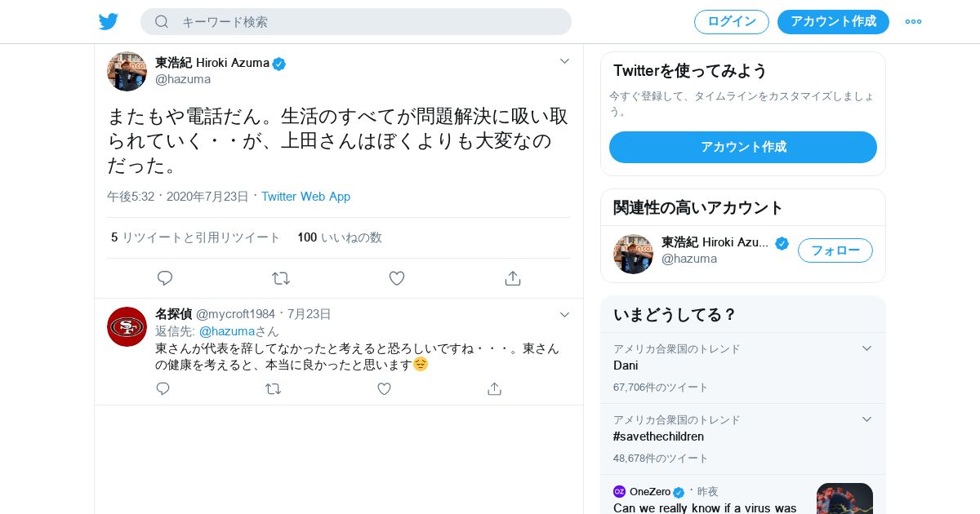The image size is (980, 514).
Task: Like the main tweet with heart icon
Action: [x=397, y=278]
